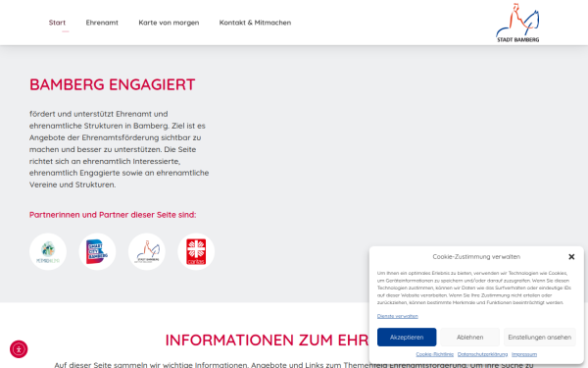
Task: Close the cookie consent dialog
Action: point(571,257)
